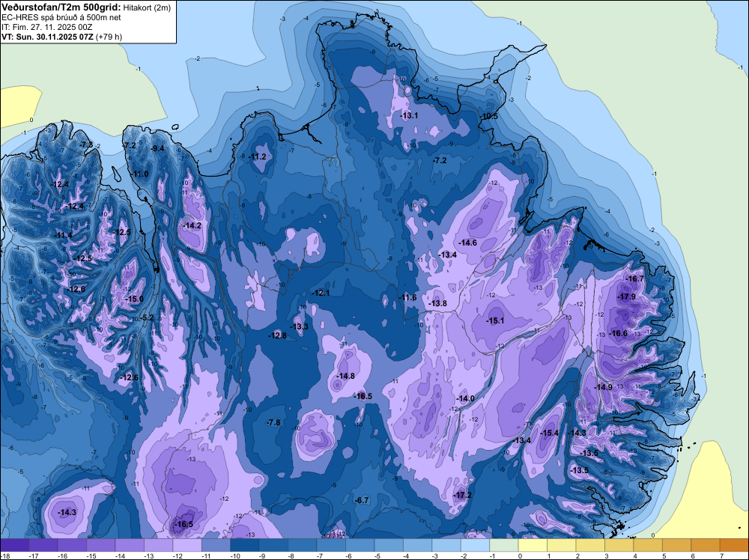Select the -10.5 temperature value
Image resolution: width=749 pixels, height=560 pixels.
click(488, 117)
